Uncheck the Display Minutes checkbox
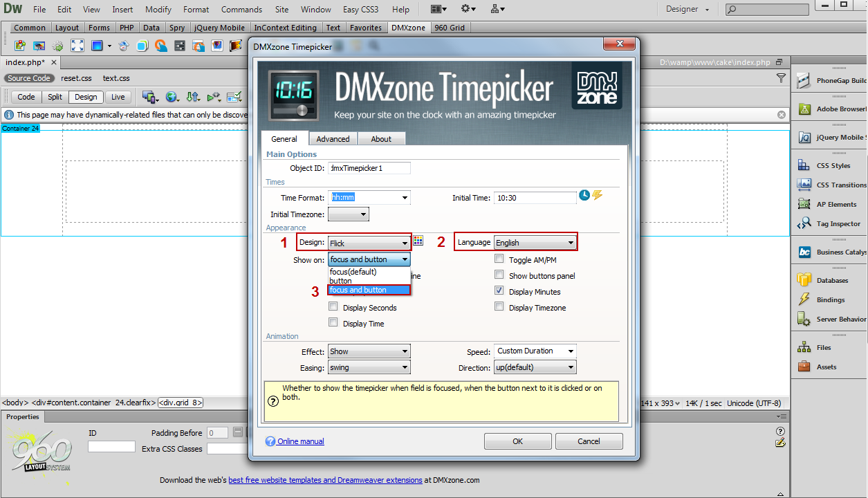The width and height of the screenshot is (868, 498). point(499,291)
